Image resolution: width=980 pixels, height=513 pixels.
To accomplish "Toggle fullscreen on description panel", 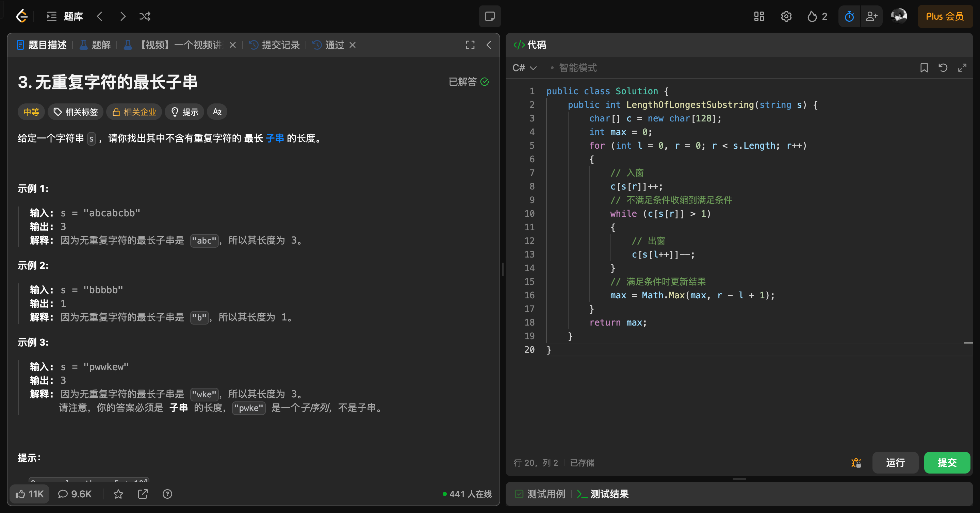I will pyautogui.click(x=470, y=45).
